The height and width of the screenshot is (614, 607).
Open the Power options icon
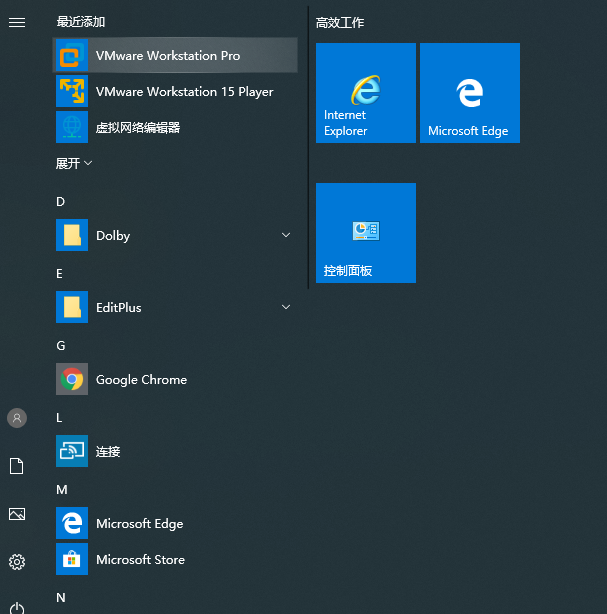(x=17, y=608)
